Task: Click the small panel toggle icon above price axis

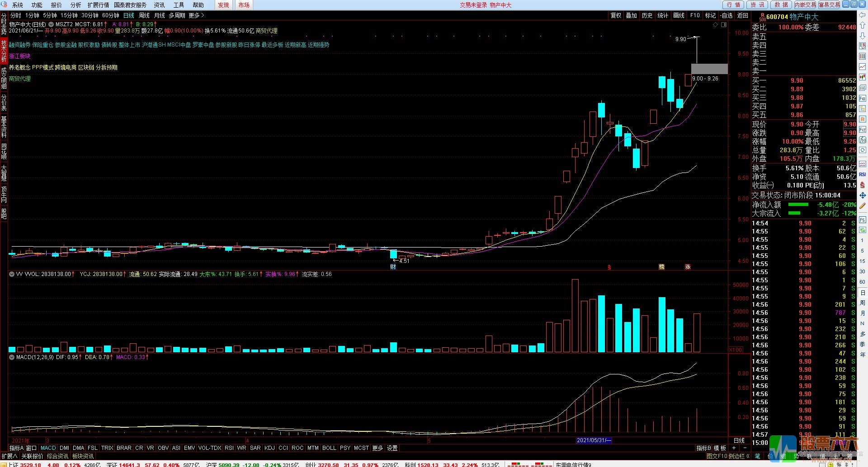Action: coord(724,25)
